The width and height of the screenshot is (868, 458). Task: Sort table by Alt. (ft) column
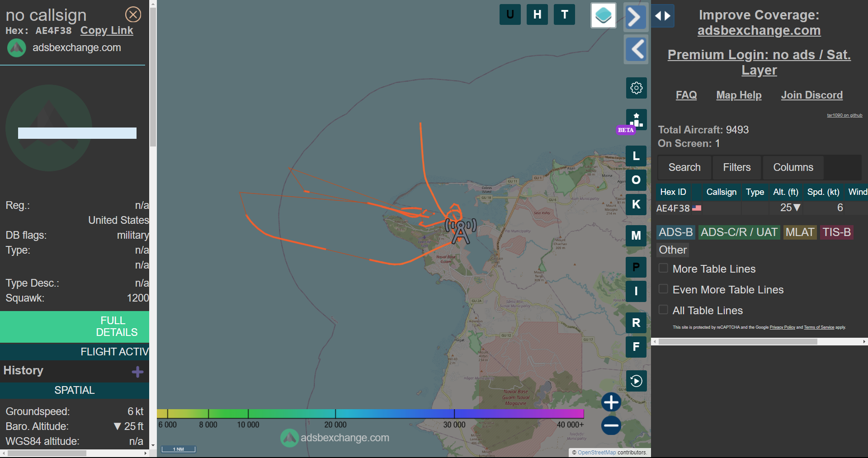[786, 192]
